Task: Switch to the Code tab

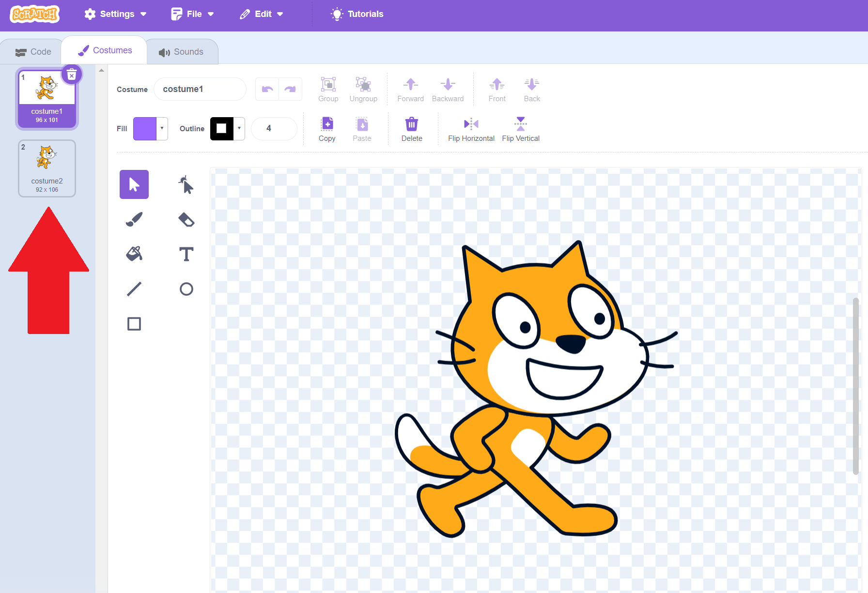Action: [x=33, y=52]
